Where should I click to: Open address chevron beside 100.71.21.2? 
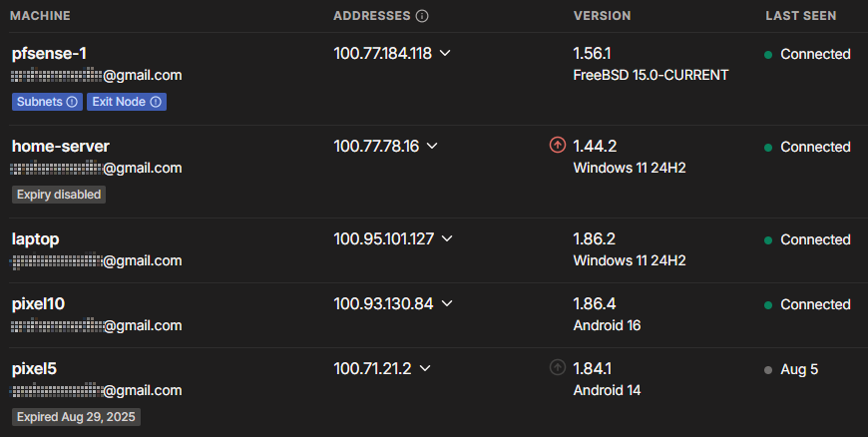[x=425, y=368]
